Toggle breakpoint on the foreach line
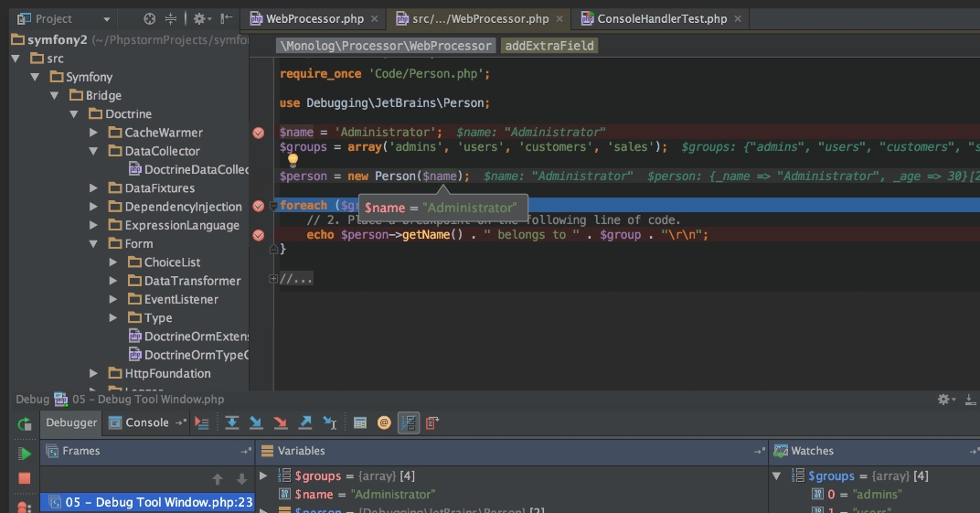This screenshot has height=513, width=980. [x=258, y=206]
